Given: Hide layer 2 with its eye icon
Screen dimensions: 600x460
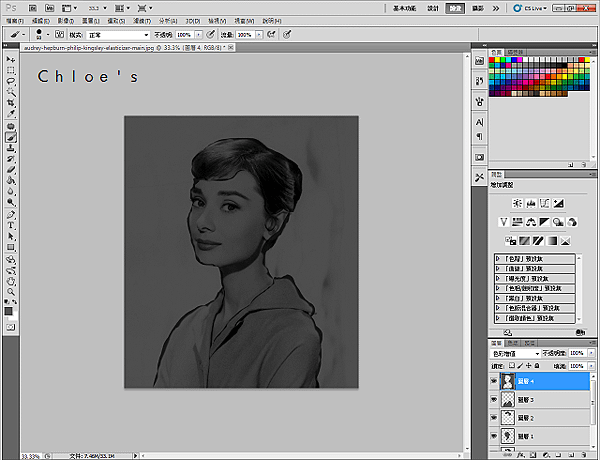Looking at the screenshot, I should (494, 418).
